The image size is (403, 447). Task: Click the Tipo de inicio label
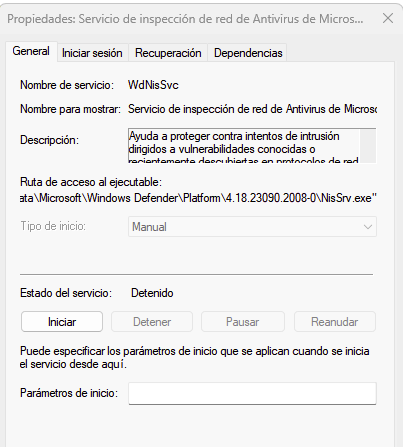click(x=53, y=226)
